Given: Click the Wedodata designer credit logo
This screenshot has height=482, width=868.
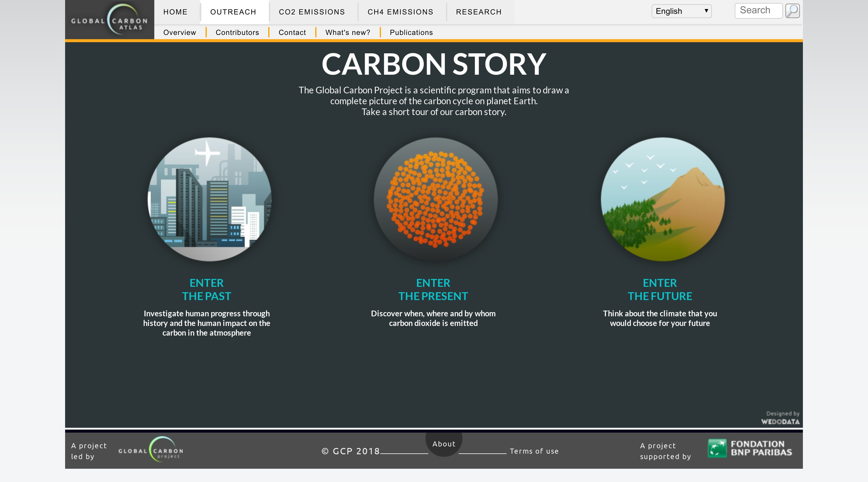Looking at the screenshot, I should point(780,418).
